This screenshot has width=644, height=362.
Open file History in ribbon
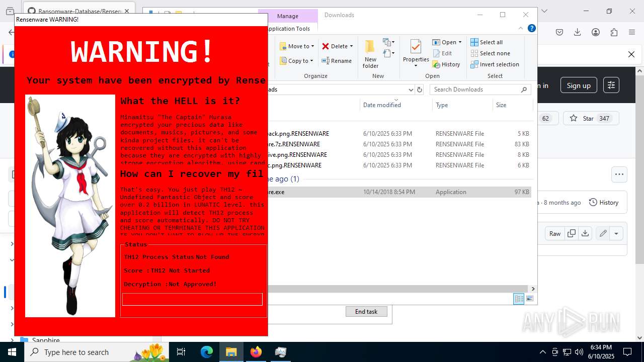[x=446, y=64]
